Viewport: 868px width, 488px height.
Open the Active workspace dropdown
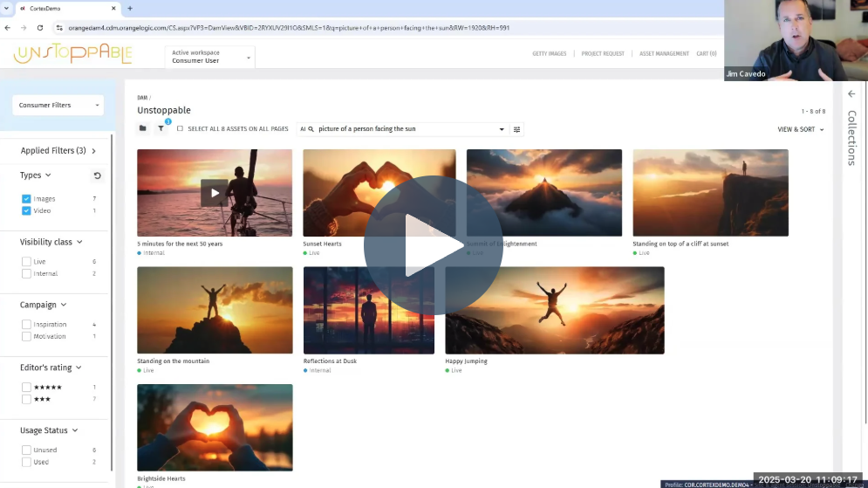[209, 57]
